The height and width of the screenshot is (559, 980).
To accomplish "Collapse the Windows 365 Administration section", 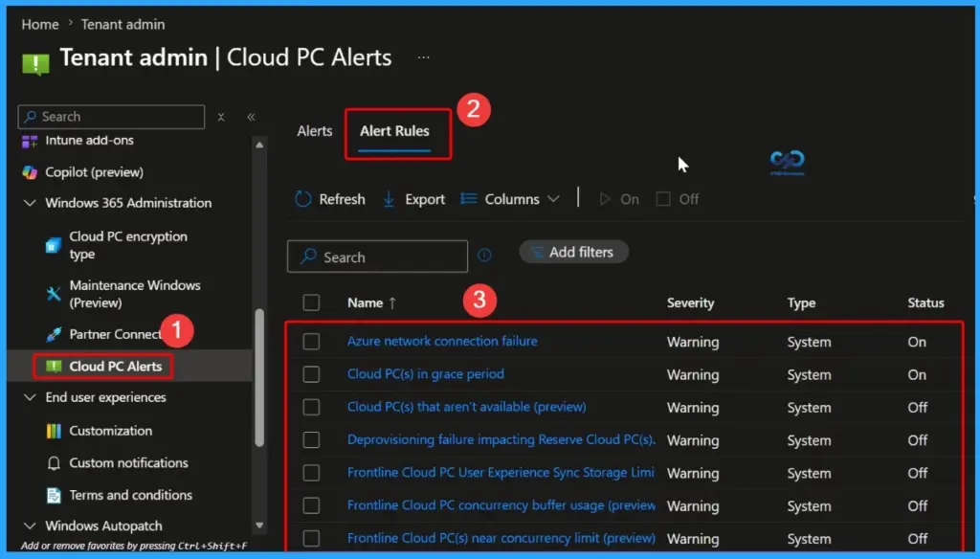I will click(x=30, y=203).
